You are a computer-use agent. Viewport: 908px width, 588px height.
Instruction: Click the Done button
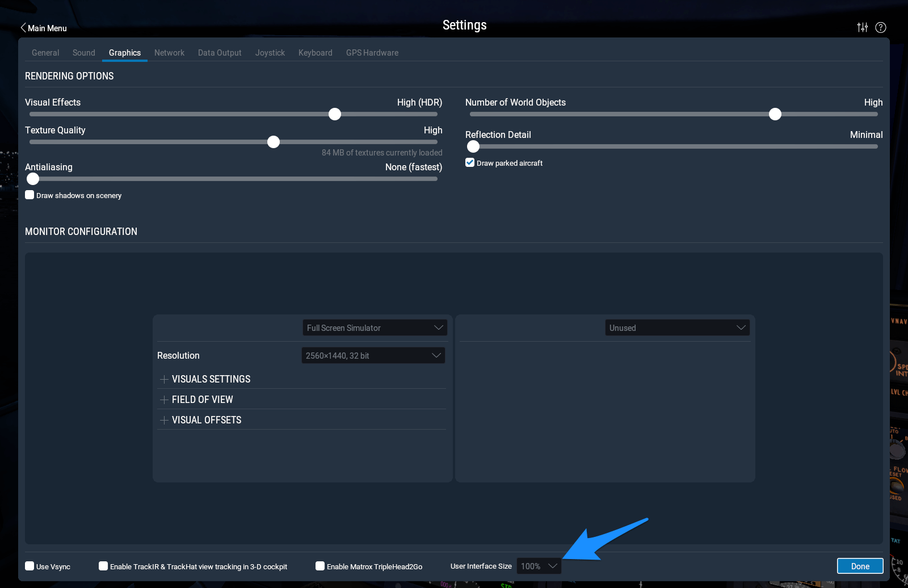[860, 566]
